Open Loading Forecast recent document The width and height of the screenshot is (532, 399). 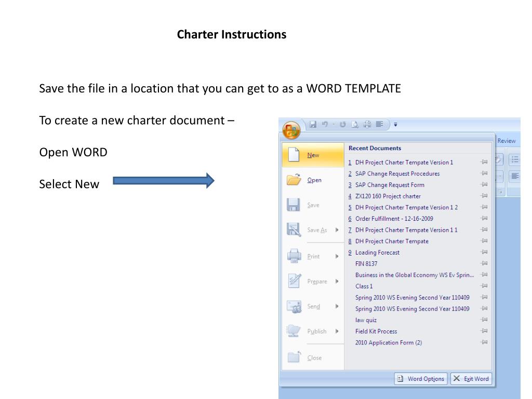[x=377, y=252]
